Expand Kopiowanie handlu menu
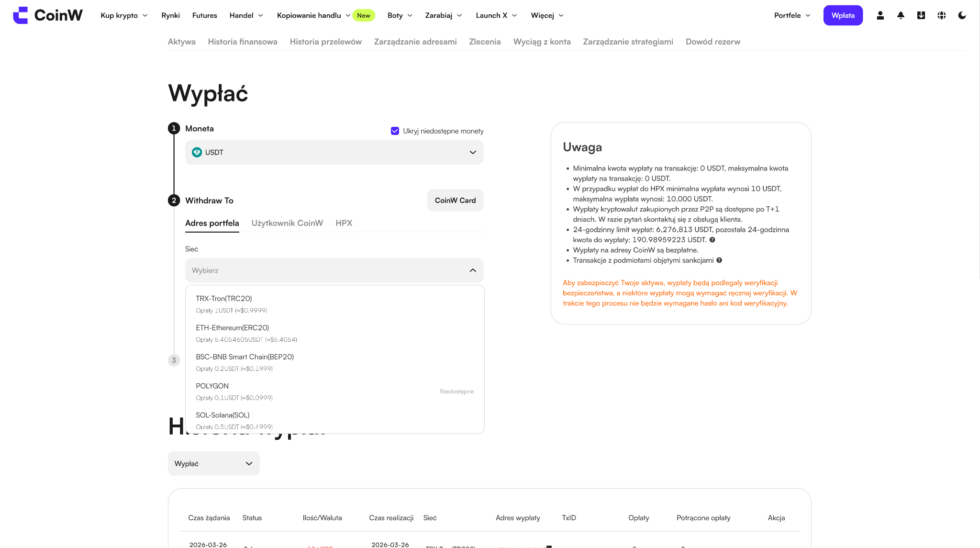Viewport: 980px width, 548px height. 313,15
